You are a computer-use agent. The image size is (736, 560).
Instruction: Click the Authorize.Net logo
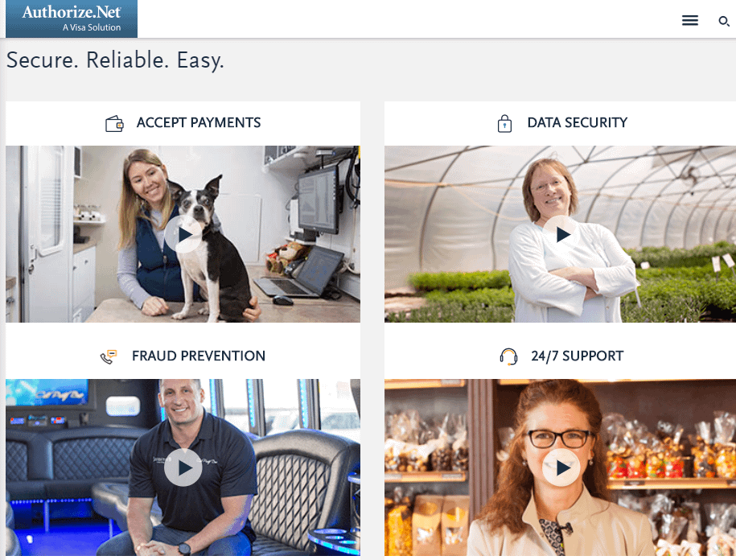coord(72,19)
